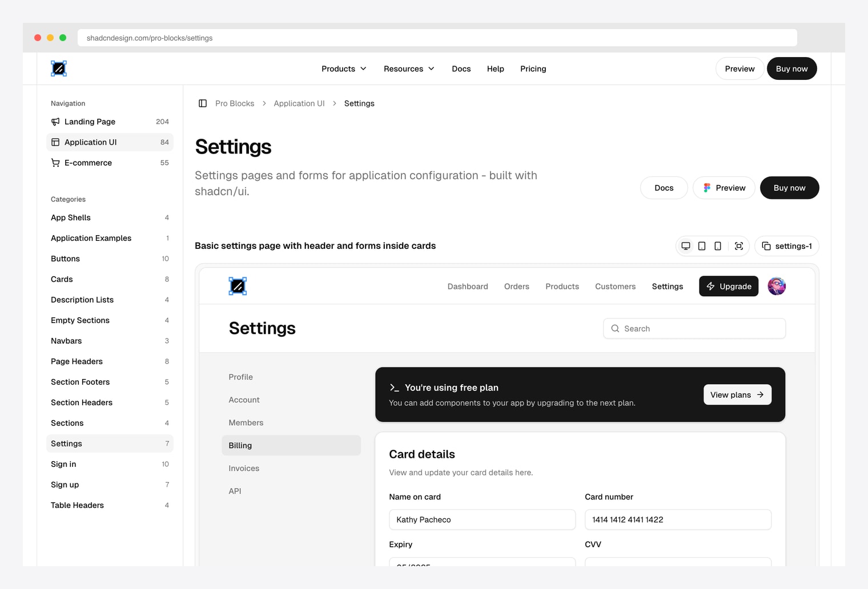Select the Settings tab in preview navbar
868x589 pixels.
pos(668,286)
